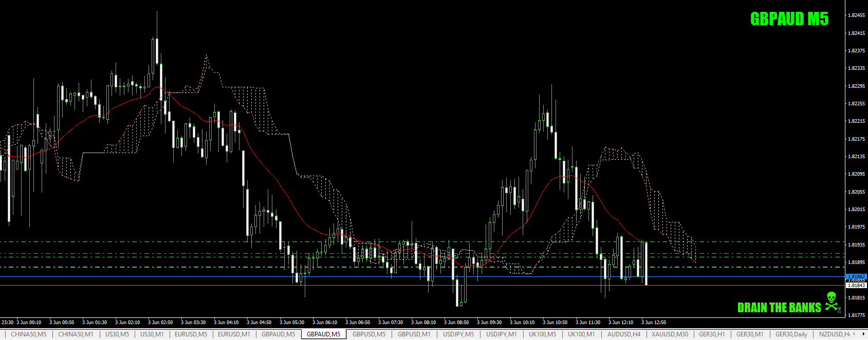The width and height of the screenshot is (868, 340).
Task: Select the US30,M5 chart tab
Action: 117,334
